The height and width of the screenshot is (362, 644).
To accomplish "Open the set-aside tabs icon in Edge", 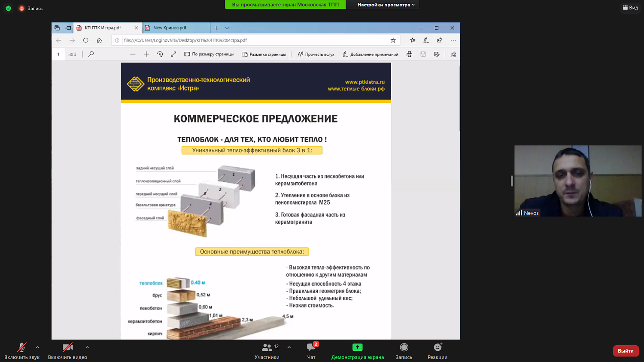I will click(57, 28).
